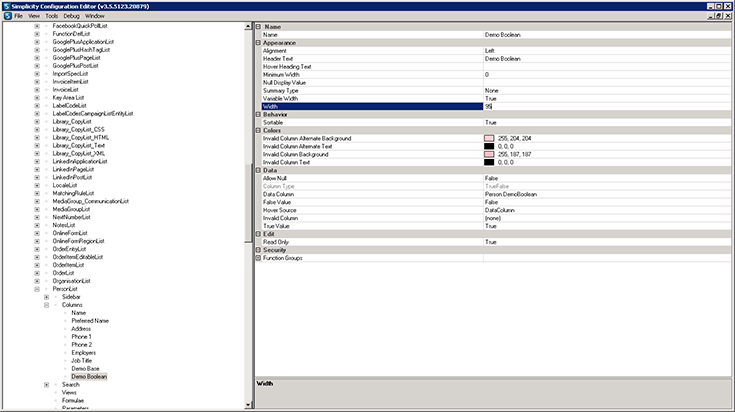Expand the Key Area List node
735x412 pixels.
pyautogui.click(x=37, y=97)
